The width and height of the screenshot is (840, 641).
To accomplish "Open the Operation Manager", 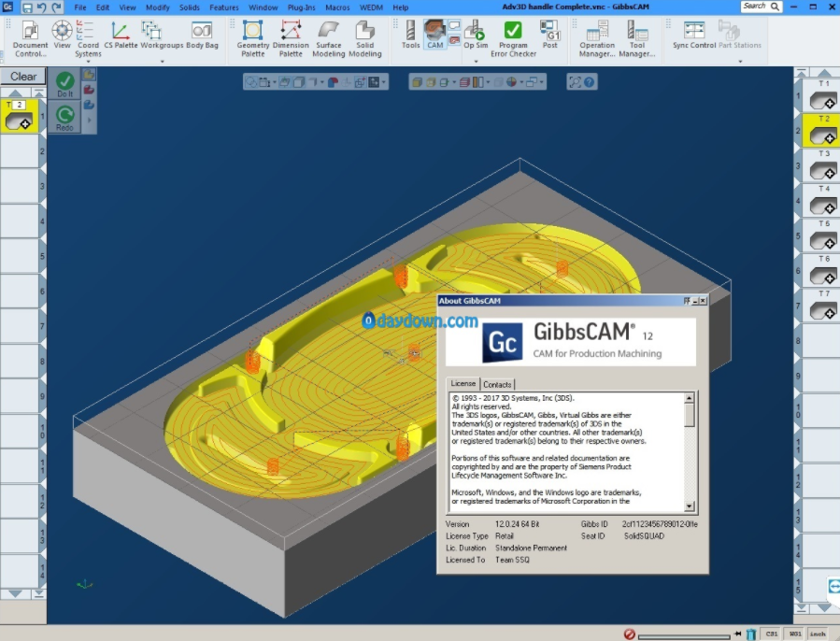I will coord(597,36).
